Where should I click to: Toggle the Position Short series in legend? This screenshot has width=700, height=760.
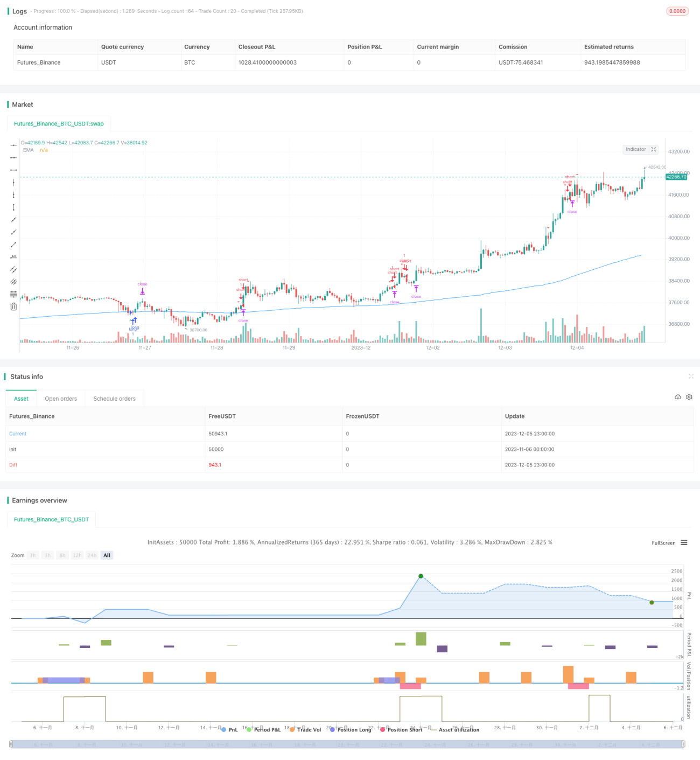click(x=401, y=730)
